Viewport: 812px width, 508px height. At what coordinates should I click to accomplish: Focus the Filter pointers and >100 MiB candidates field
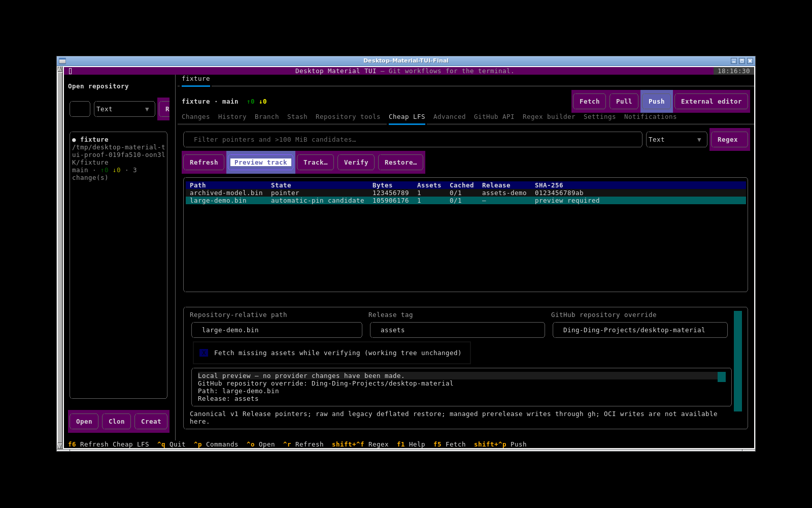[x=413, y=140]
